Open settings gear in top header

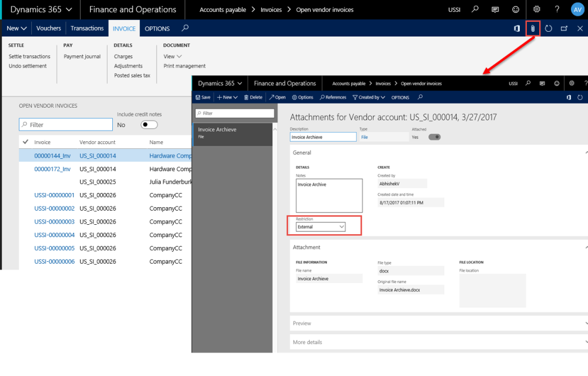point(536,9)
